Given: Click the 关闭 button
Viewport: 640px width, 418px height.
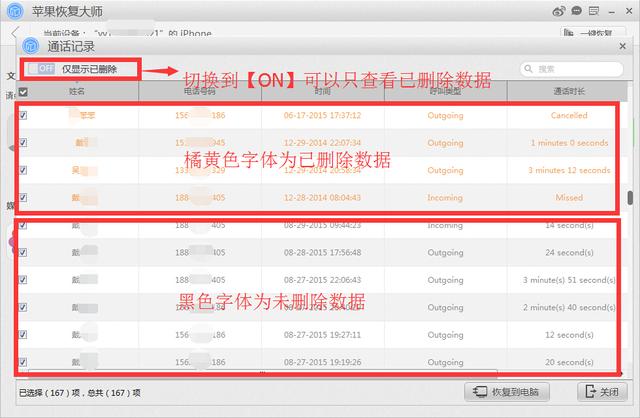Looking at the screenshot, I should (x=602, y=392).
